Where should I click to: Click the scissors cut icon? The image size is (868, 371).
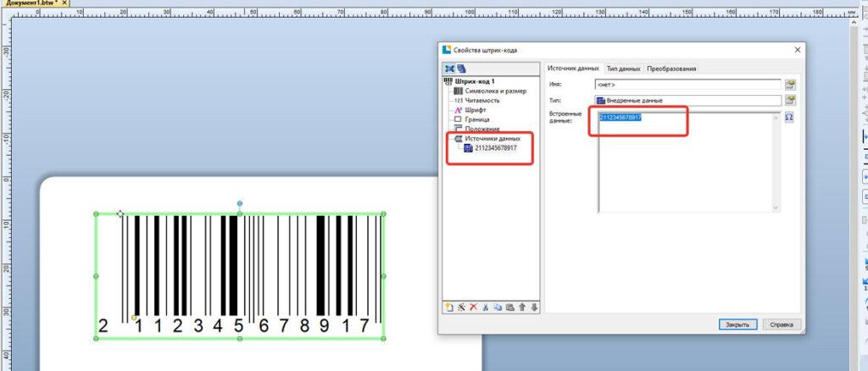486,307
